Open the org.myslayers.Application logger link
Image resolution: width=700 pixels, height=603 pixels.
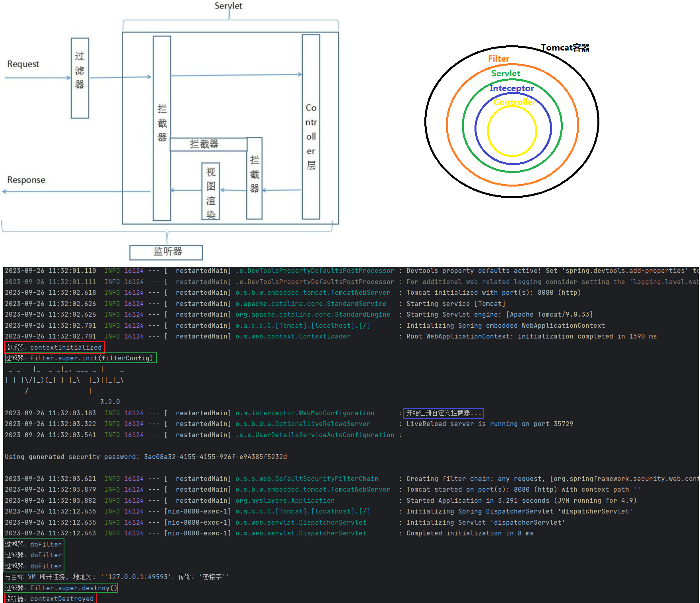click(285, 500)
